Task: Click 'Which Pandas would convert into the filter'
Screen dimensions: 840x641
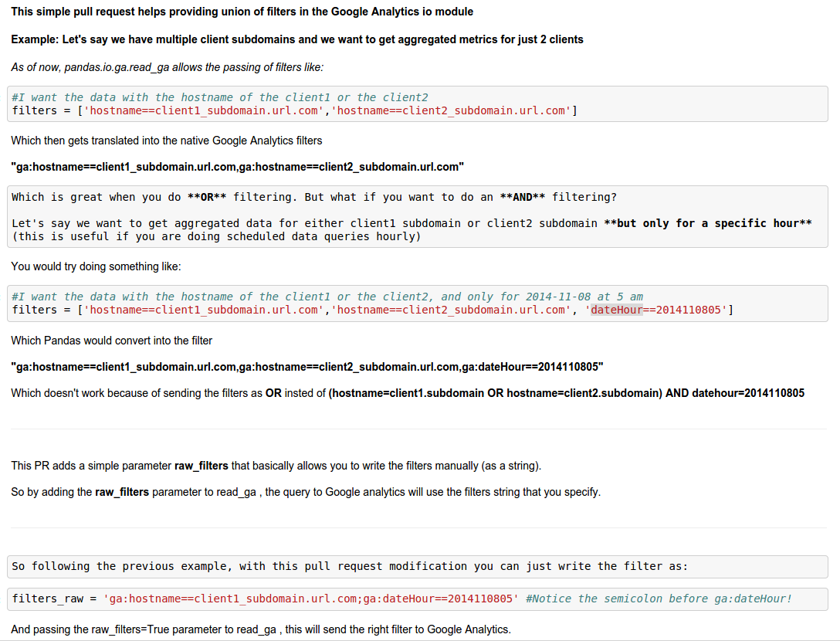Action: pos(111,341)
